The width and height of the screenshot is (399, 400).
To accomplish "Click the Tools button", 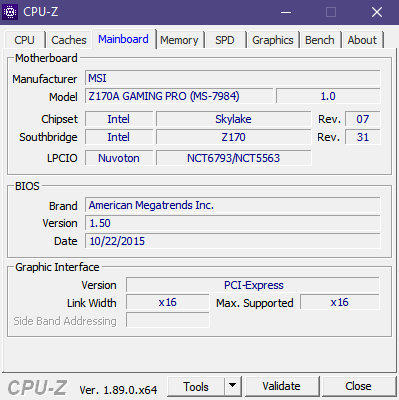I will 196,387.
